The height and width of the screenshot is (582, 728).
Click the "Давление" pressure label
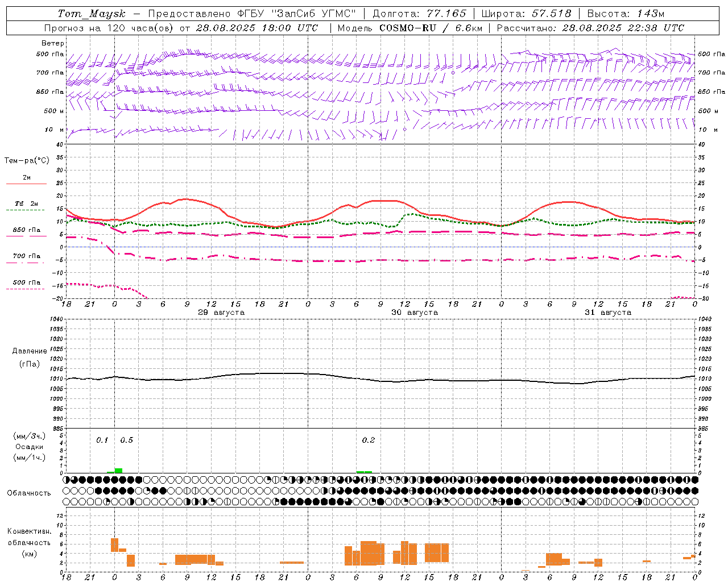[x=30, y=351]
